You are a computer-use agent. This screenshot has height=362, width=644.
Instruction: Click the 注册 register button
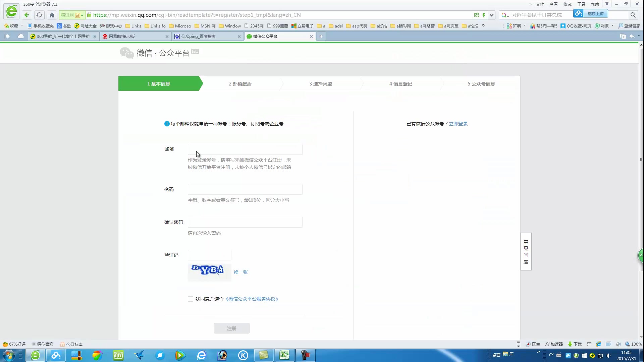pyautogui.click(x=232, y=328)
